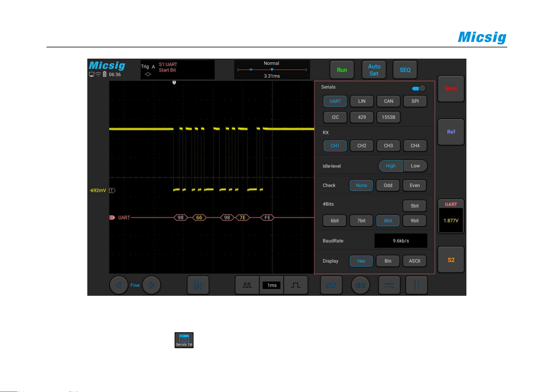554x392 pixels.
Task: Set Idle-level to High
Action: 391,166
